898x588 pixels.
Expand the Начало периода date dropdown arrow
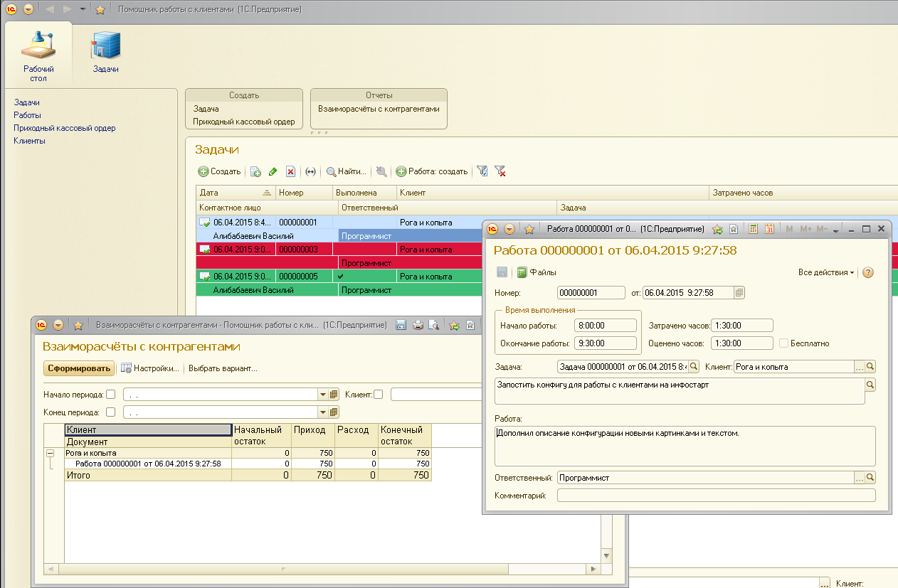point(322,395)
